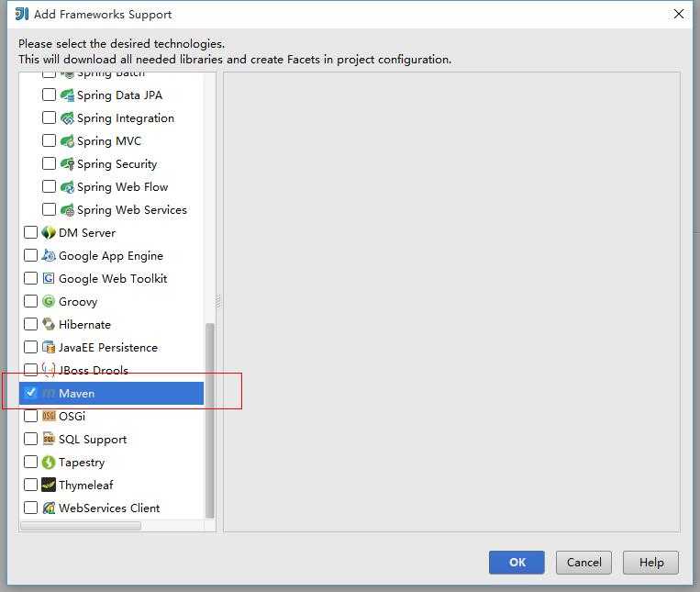Select the DM Server label

(87, 232)
